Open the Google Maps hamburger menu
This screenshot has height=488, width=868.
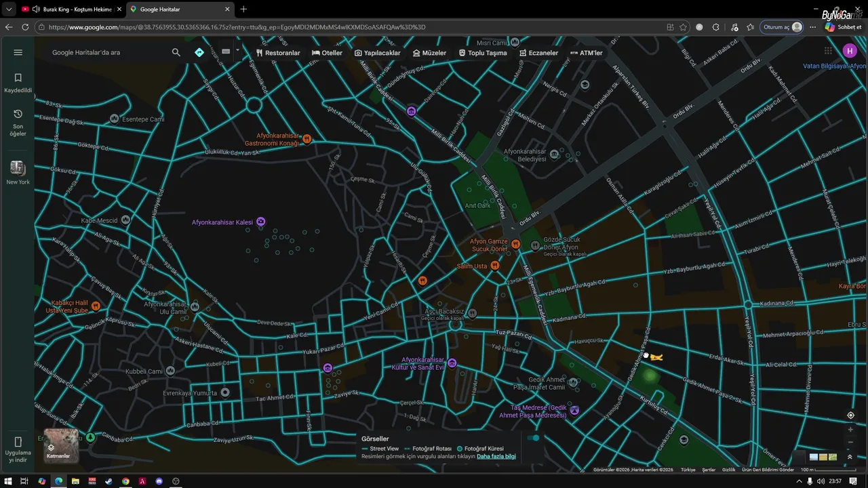pos(18,52)
